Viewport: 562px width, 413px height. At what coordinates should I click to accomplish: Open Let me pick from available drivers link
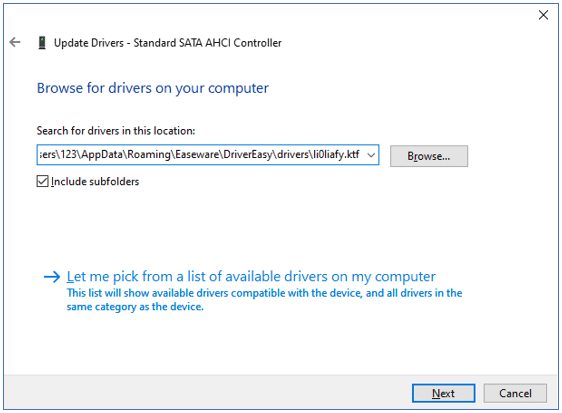point(251,276)
